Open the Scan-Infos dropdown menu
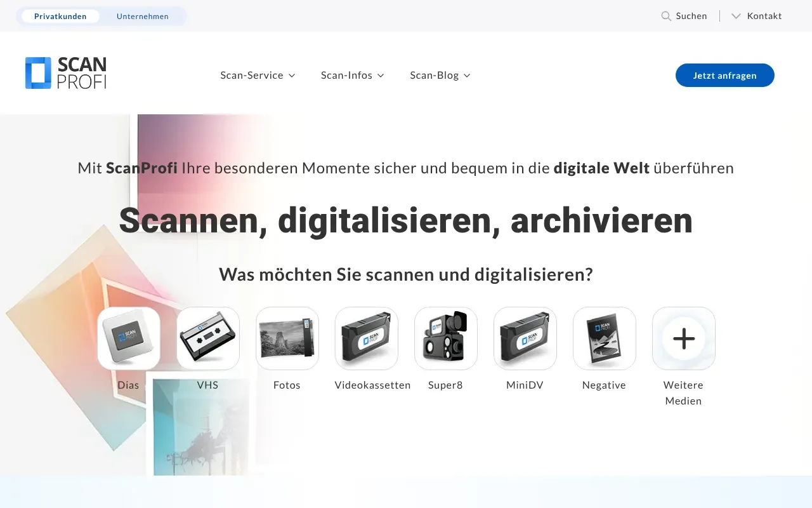This screenshot has height=508, width=812. 352,75
